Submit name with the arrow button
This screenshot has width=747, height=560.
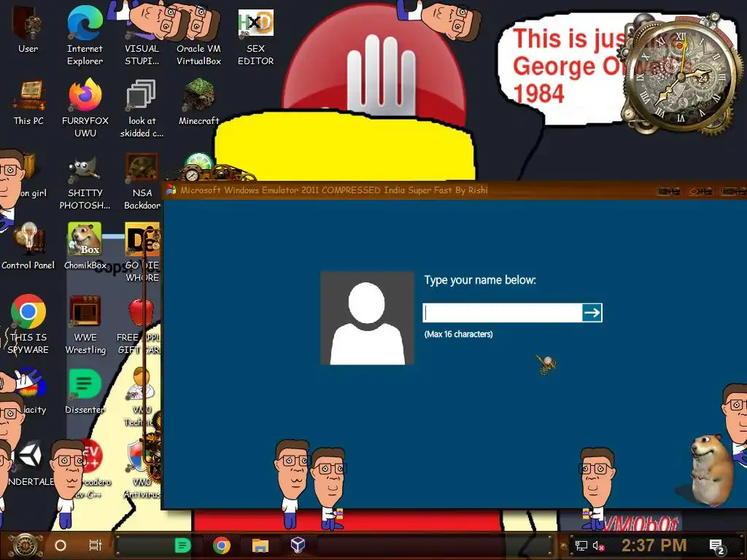coord(592,313)
